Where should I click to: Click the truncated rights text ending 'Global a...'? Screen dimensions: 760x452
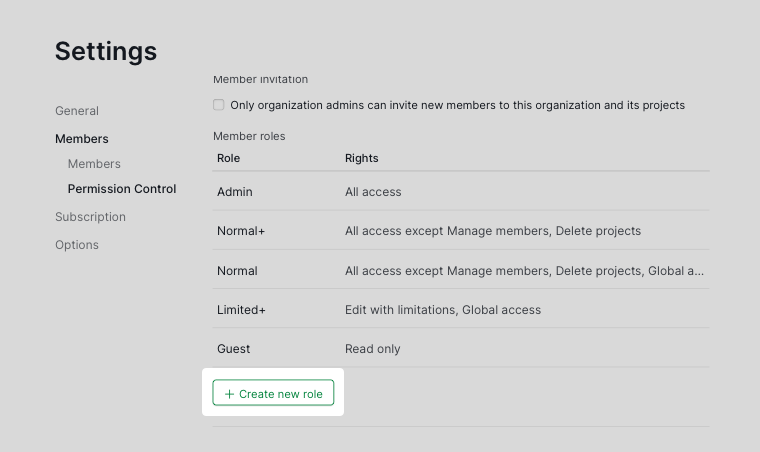click(x=524, y=271)
